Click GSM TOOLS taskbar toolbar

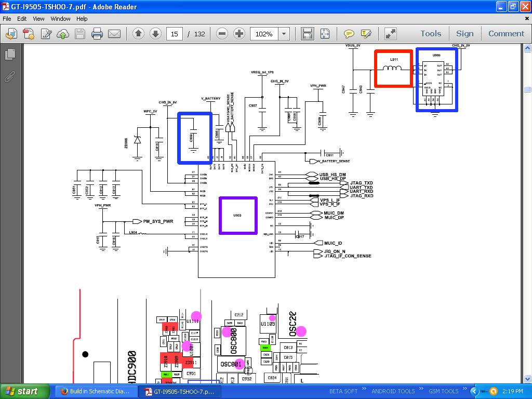pos(443,391)
